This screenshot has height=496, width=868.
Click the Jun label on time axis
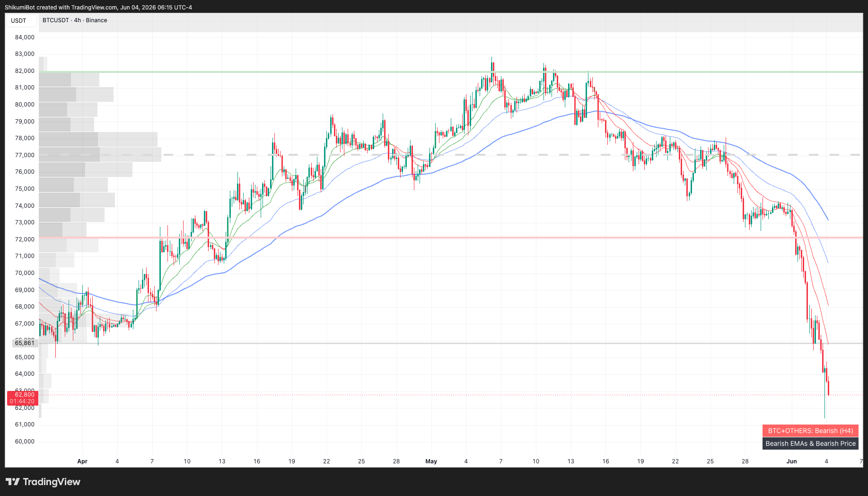[792, 461]
